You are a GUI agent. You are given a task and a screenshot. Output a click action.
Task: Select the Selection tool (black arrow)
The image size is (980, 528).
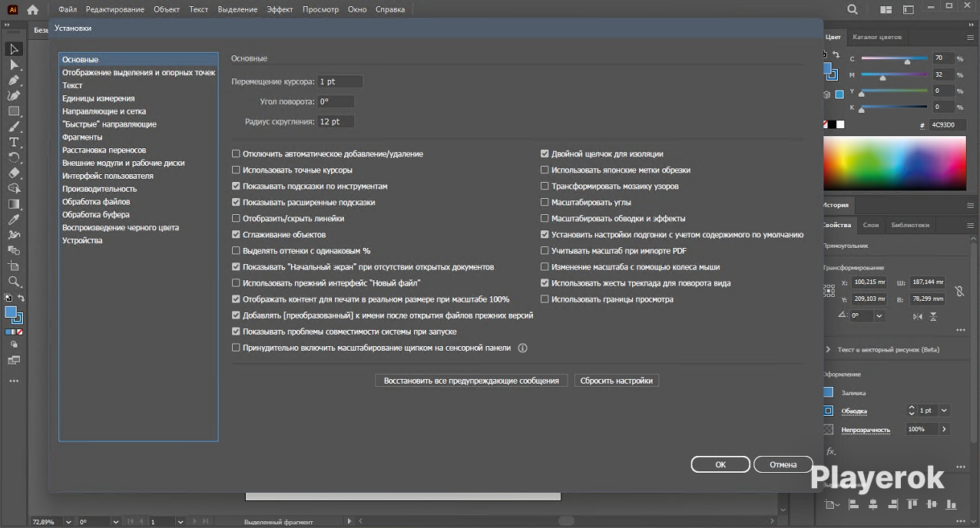pos(14,49)
